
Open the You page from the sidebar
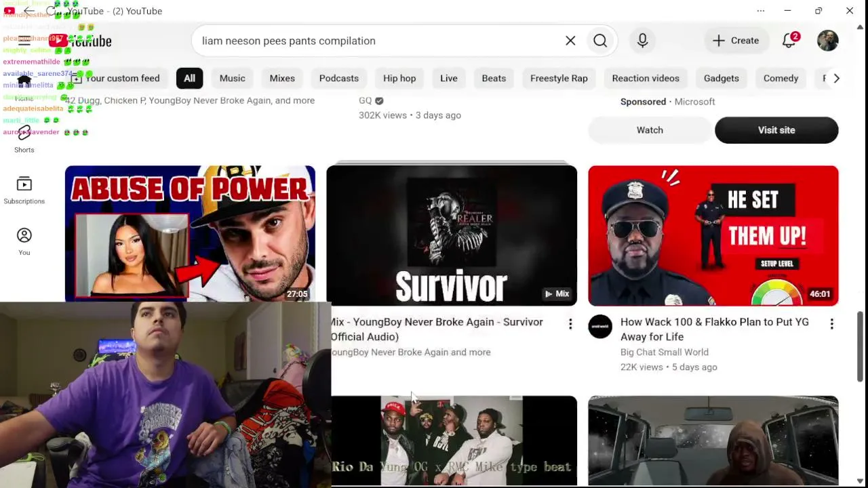coord(24,242)
